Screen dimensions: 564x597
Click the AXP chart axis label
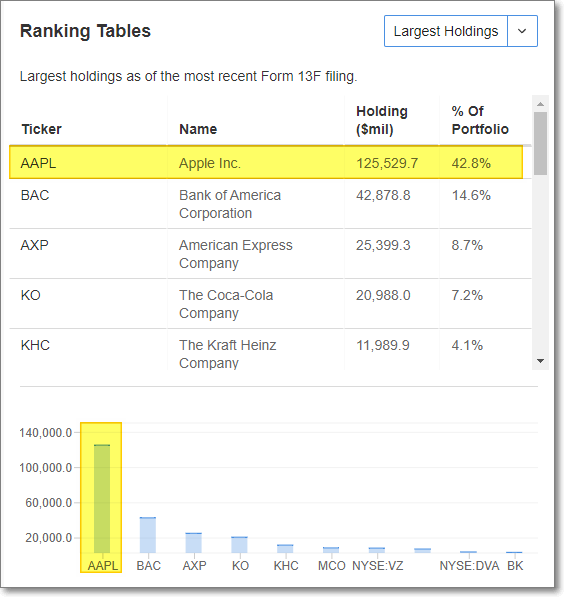194,566
